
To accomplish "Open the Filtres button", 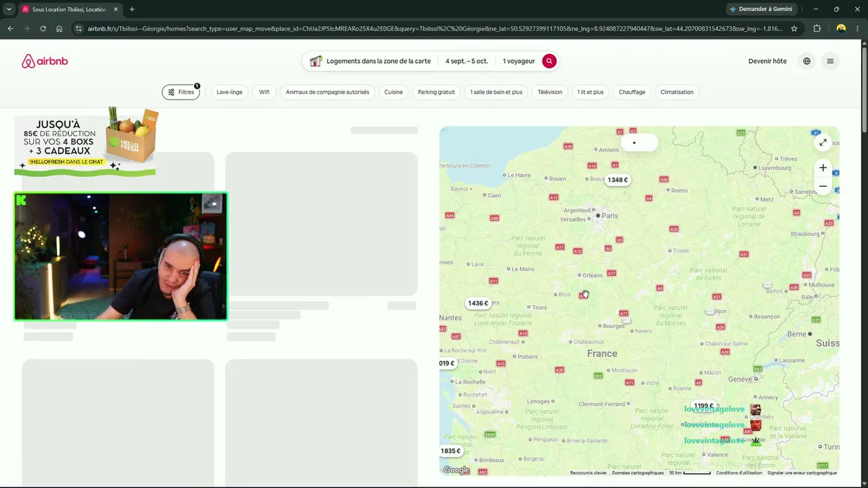I will [x=181, y=92].
